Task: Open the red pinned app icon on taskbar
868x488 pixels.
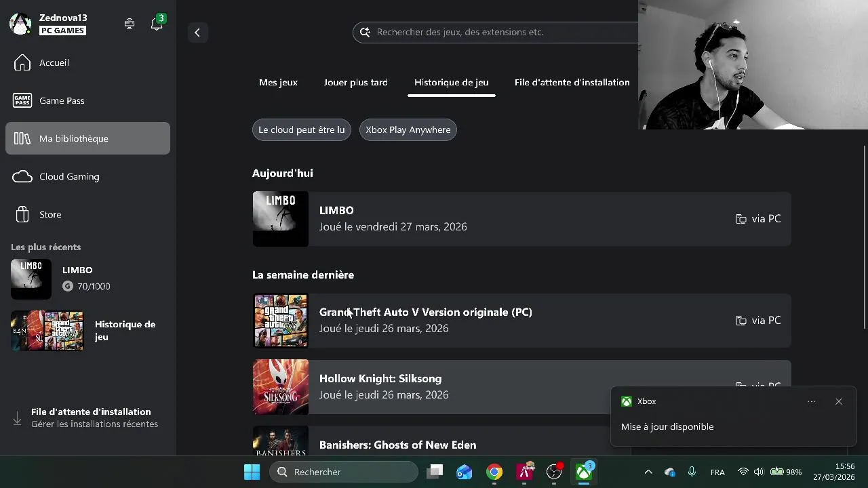Action: pos(524,472)
